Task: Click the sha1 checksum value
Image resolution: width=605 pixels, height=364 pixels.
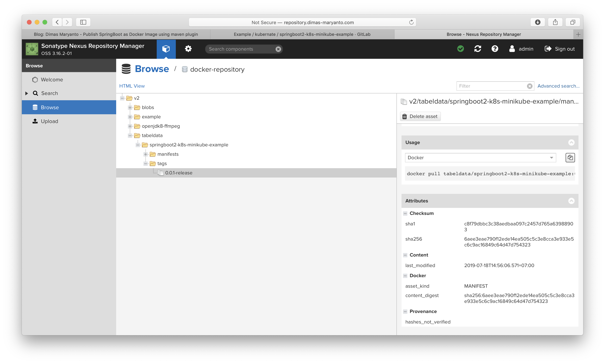Action: (x=519, y=227)
